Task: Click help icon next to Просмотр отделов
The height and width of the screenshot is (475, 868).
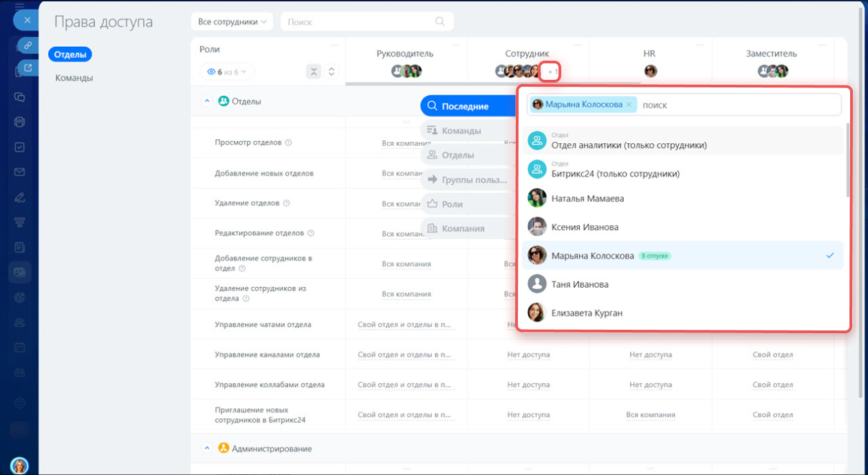Action: tap(289, 142)
